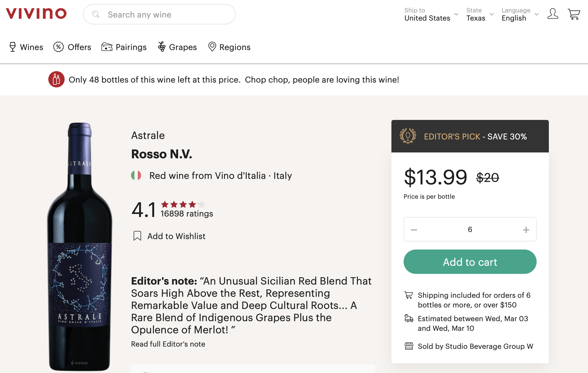Open the Wines menu
588x373 pixels.
[x=26, y=47]
